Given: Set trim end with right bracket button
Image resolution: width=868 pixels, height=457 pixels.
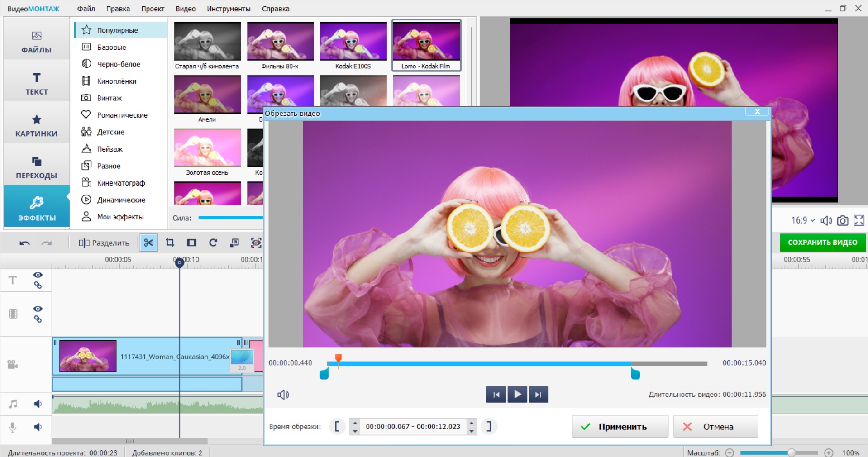Looking at the screenshot, I should 489,426.
